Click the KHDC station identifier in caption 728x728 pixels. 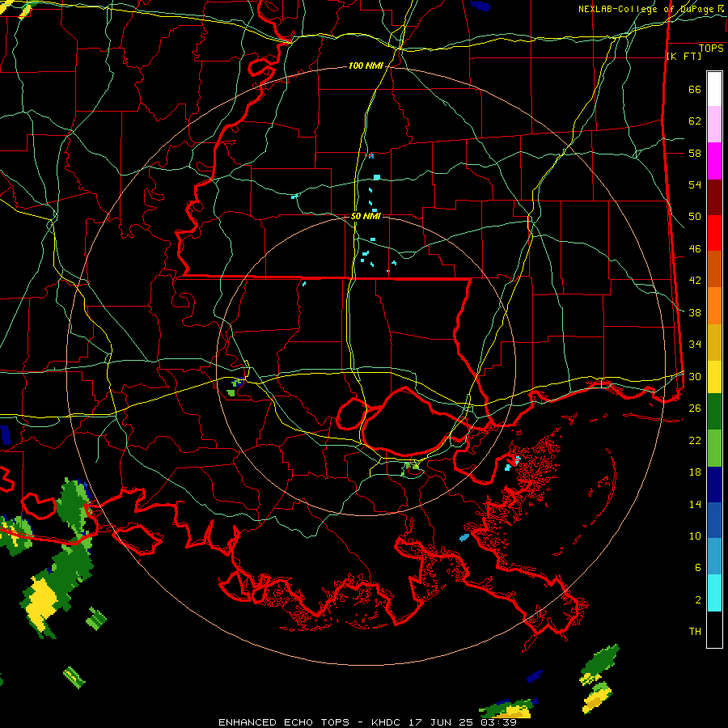(x=387, y=722)
